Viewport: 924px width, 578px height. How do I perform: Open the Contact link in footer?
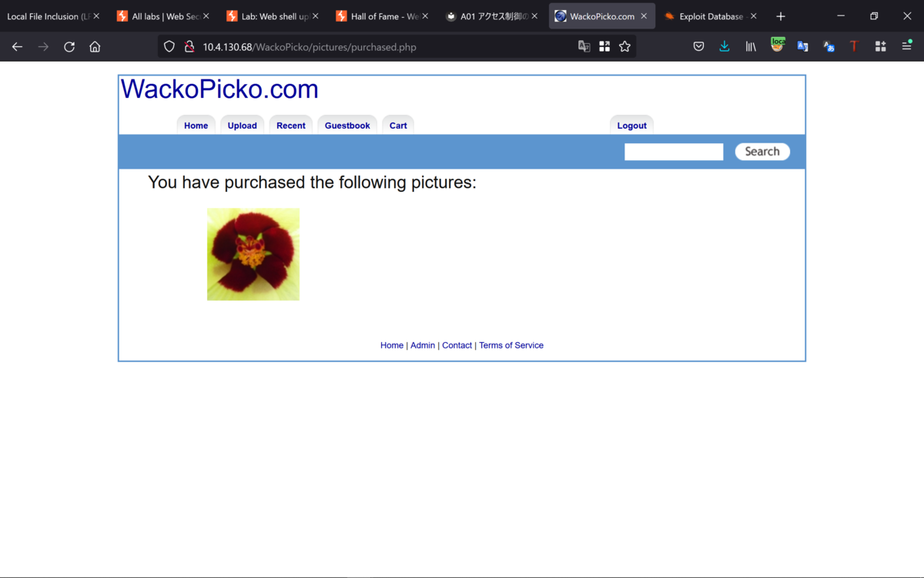pyautogui.click(x=457, y=345)
